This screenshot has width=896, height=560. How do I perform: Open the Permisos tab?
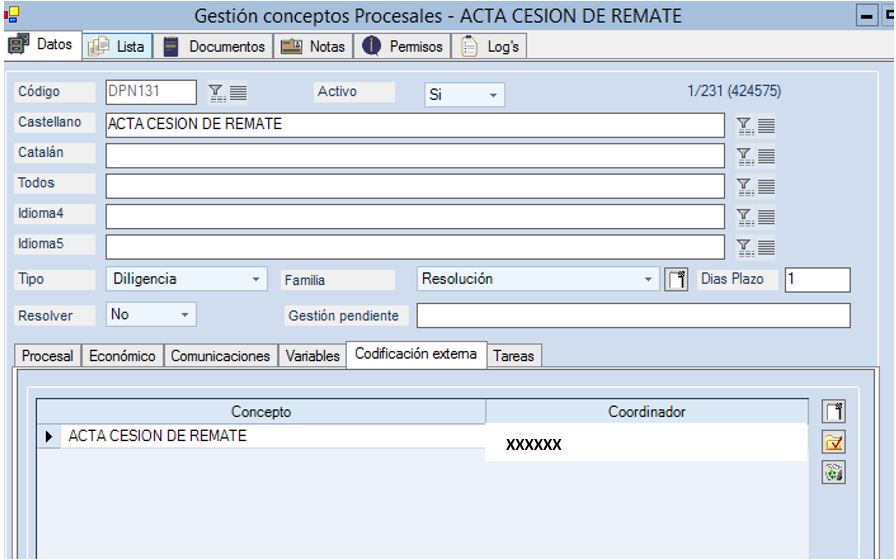coord(405,47)
